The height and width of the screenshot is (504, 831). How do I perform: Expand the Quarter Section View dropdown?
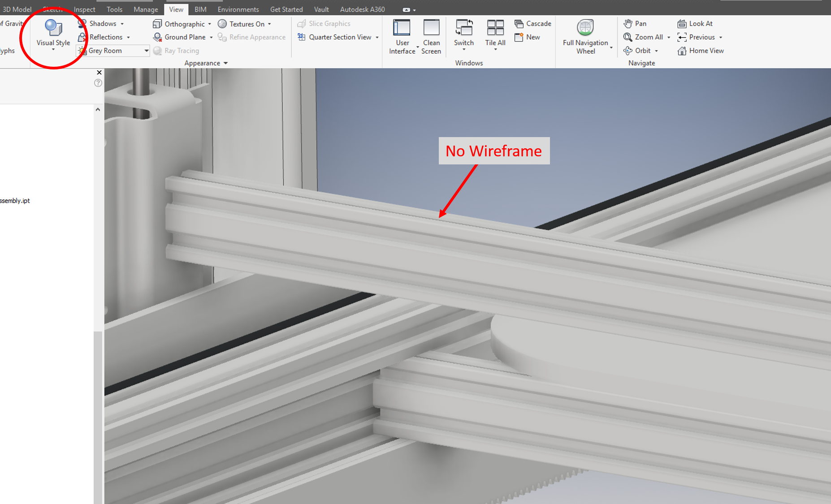click(377, 38)
